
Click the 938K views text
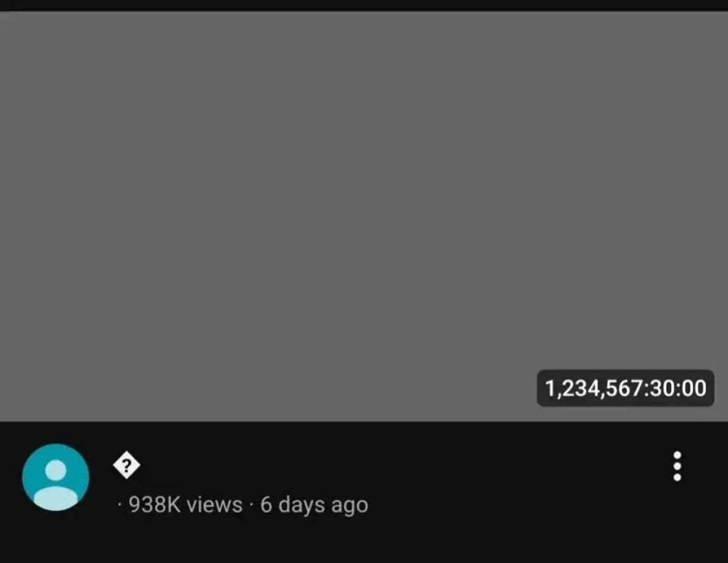point(186,505)
